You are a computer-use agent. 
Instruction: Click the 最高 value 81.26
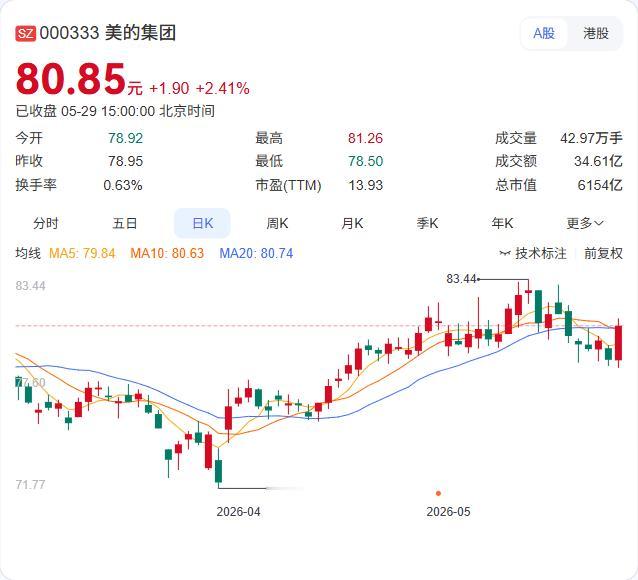pyautogui.click(x=365, y=138)
